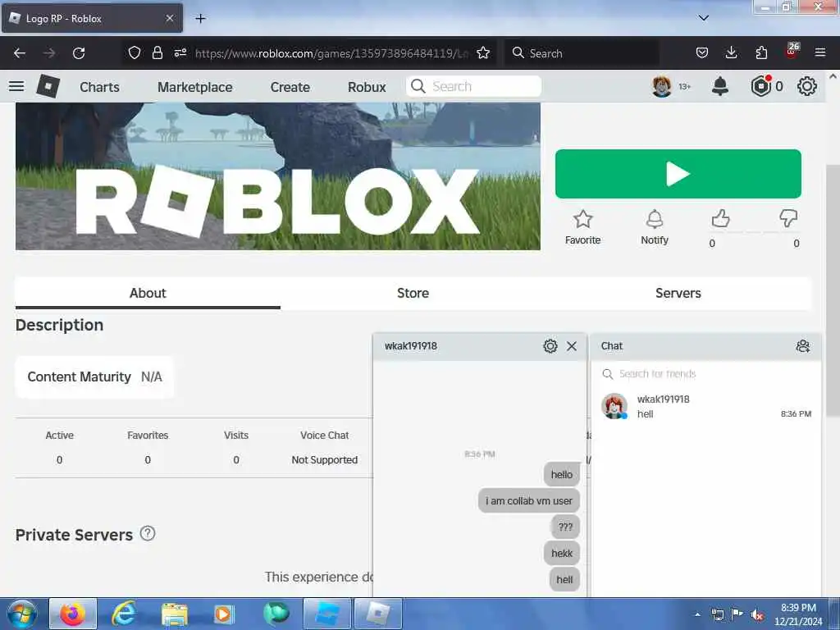Open wkak191918 conversation in chat list
The height and width of the screenshot is (630, 840).
(706, 407)
